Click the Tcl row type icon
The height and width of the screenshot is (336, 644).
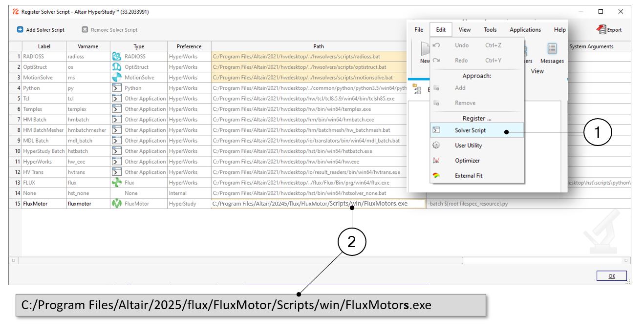117,99
